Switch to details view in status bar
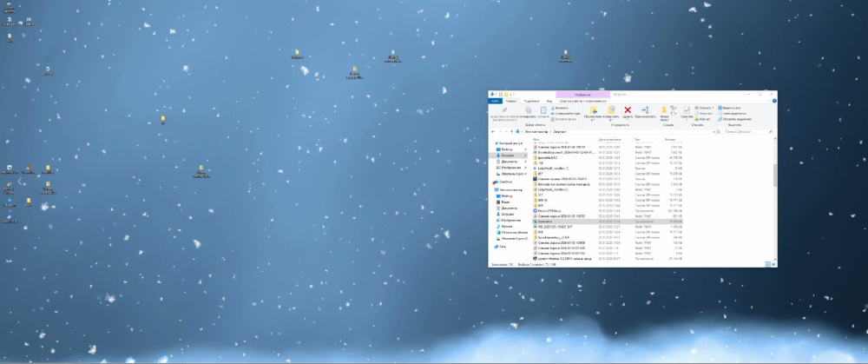Viewport: 868px width, 364px height. click(x=768, y=264)
